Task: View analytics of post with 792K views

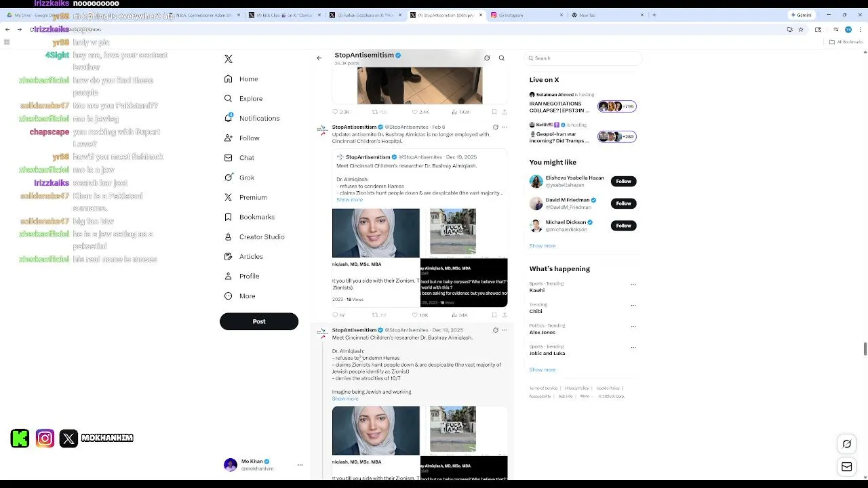Action: 461,112
